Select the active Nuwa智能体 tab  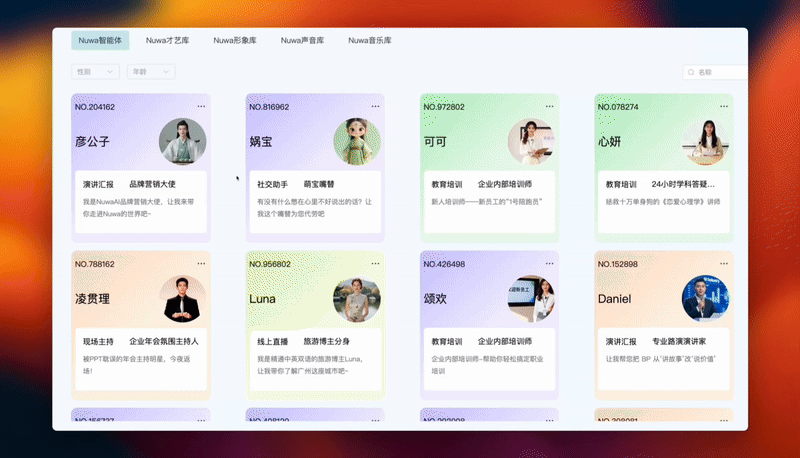(x=100, y=41)
